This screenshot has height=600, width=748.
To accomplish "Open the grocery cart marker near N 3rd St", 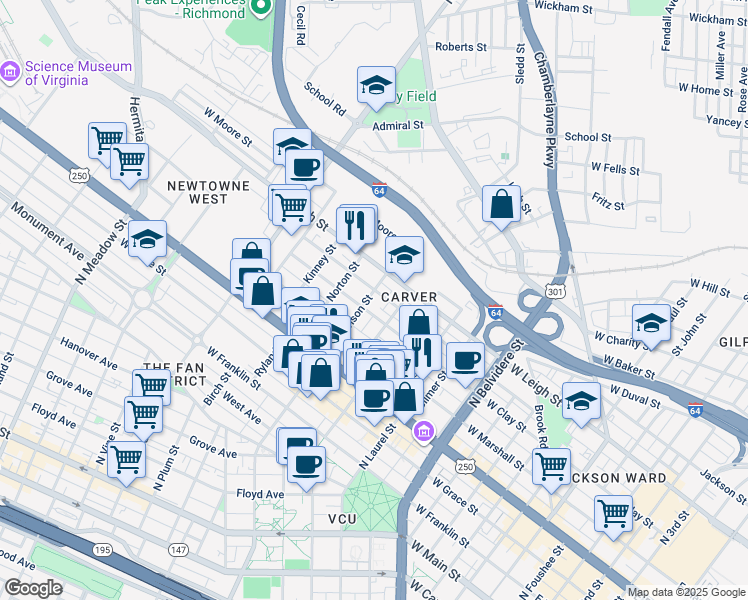I will 613,516.
